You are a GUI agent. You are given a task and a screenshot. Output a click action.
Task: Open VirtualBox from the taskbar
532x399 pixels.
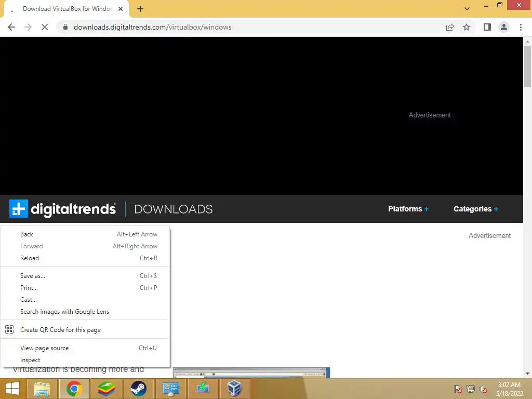click(x=235, y=389)
